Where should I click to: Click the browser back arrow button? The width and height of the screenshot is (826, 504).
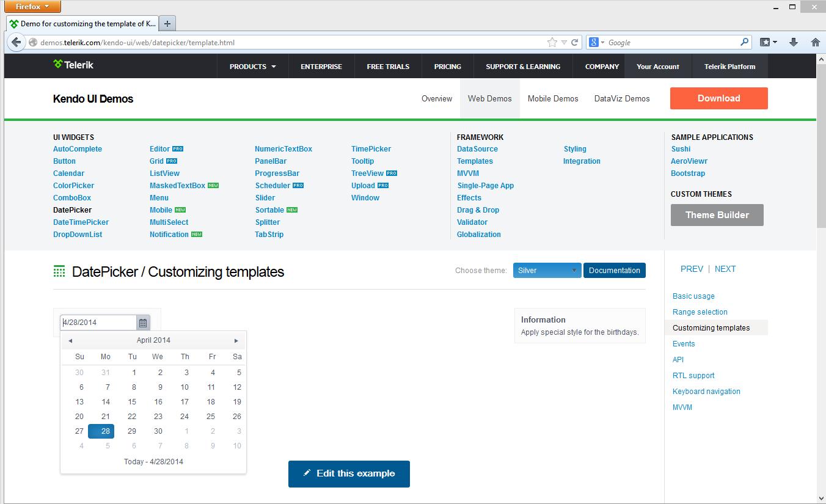coord(15,42)
